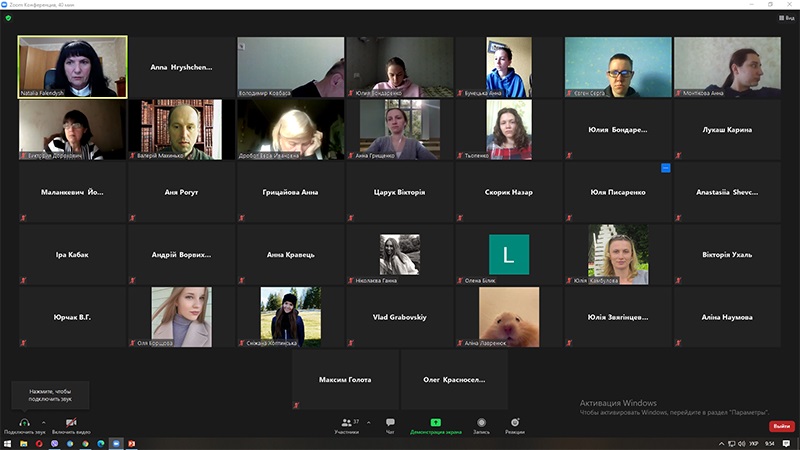The height and width of the screenshot is (450, 800).
Task: Click the Record icon
Action: coord(481,423)
